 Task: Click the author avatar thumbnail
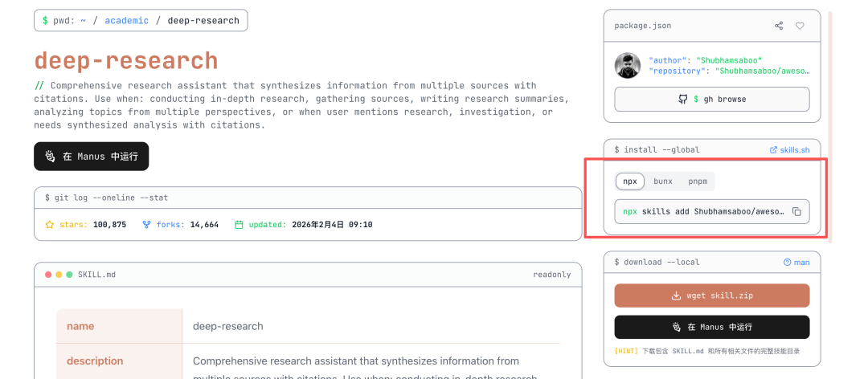click(x=628, y=66)
